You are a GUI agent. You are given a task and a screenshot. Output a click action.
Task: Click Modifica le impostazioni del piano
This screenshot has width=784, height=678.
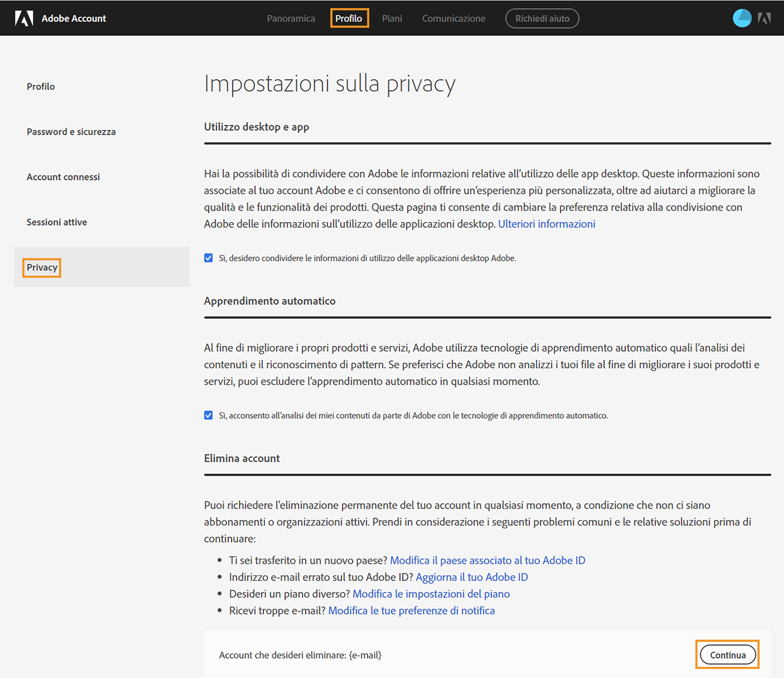point(431,594)
